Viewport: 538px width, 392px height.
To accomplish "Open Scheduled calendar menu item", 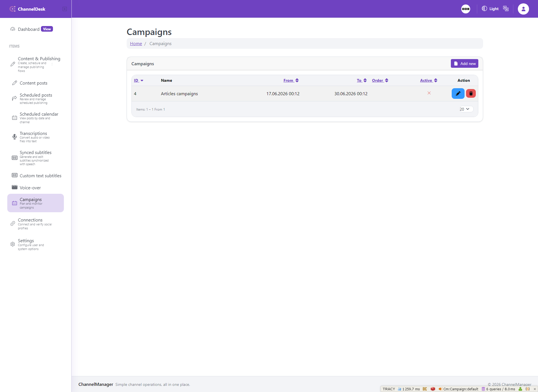I will coord(36,118).
